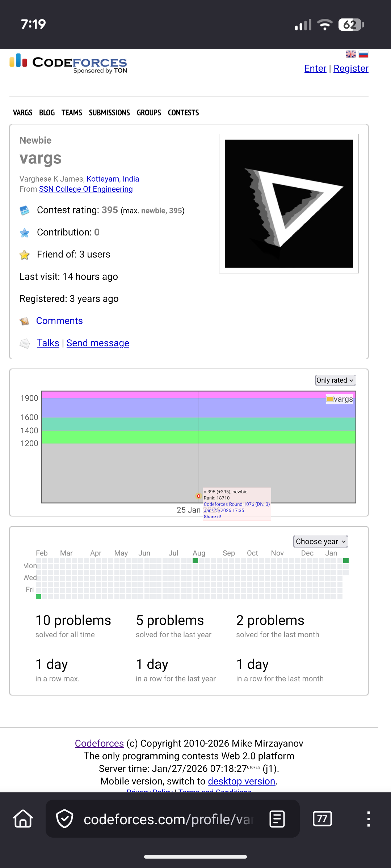Open the SSN College Of Engineering link
The image size is (391, 868).
click(86, 189)
